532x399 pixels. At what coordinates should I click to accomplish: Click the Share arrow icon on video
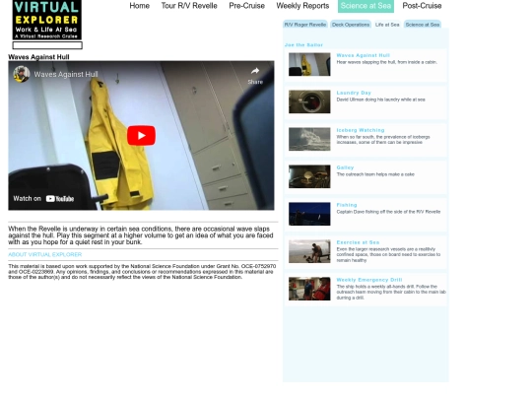click(255, 71)
